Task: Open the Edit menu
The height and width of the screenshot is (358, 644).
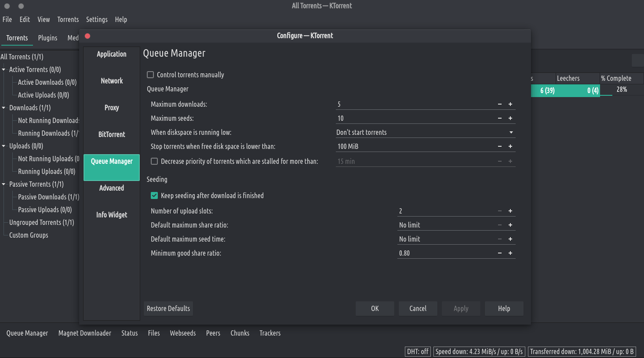Action: pos(25,19)
